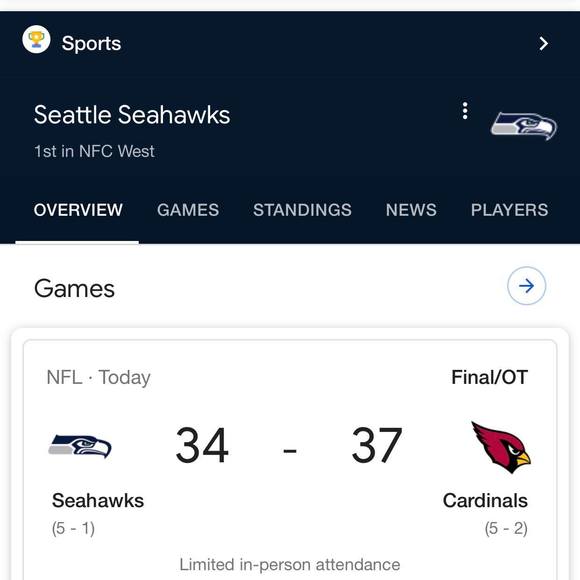The width and height of the screenshot is (580, 580).
Task: Click the Sports trophy icon
Action: [36, 40]
